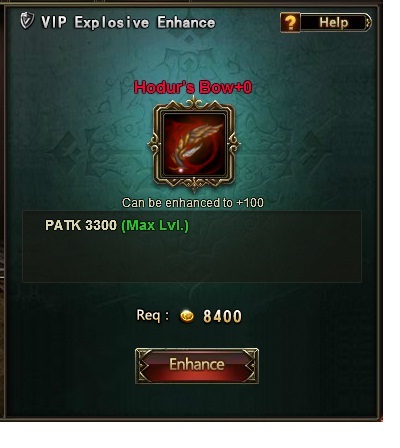Select the Hodur's Bow item icon
Viewport: 400px width, 448px height.
[x=194, y=144]
